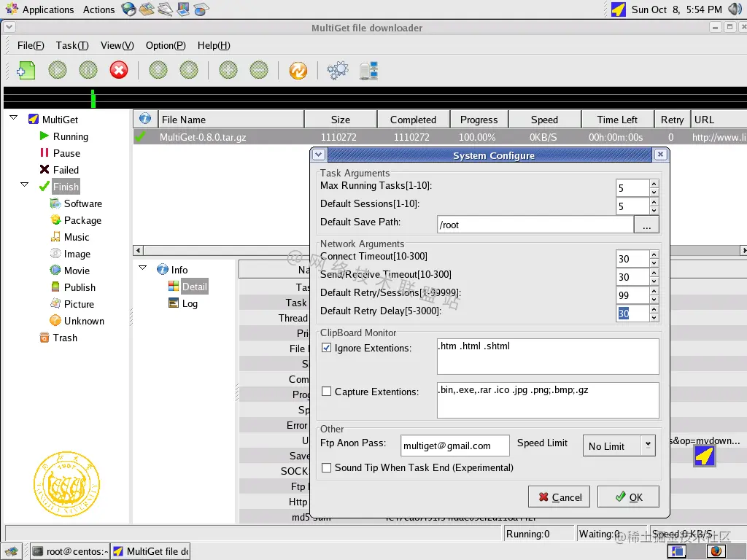The width and height of the screenshot is (747, 560).
Task: Open Music folder in sidebar
Action: pos(76,237)
